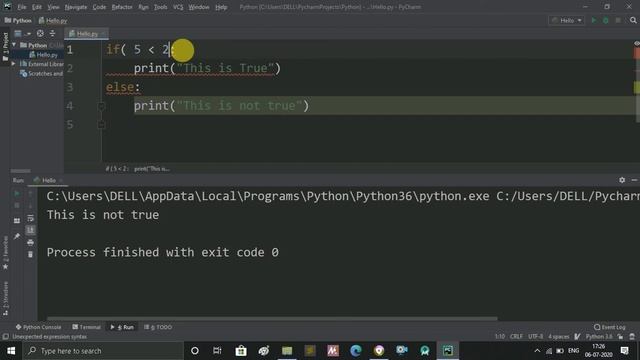Collapse the Python project root folder
640x360 pixels.
(14, 45)
